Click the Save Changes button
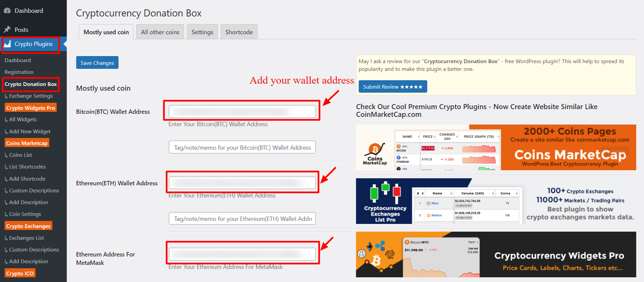644x282 pixels. (97, 63)
